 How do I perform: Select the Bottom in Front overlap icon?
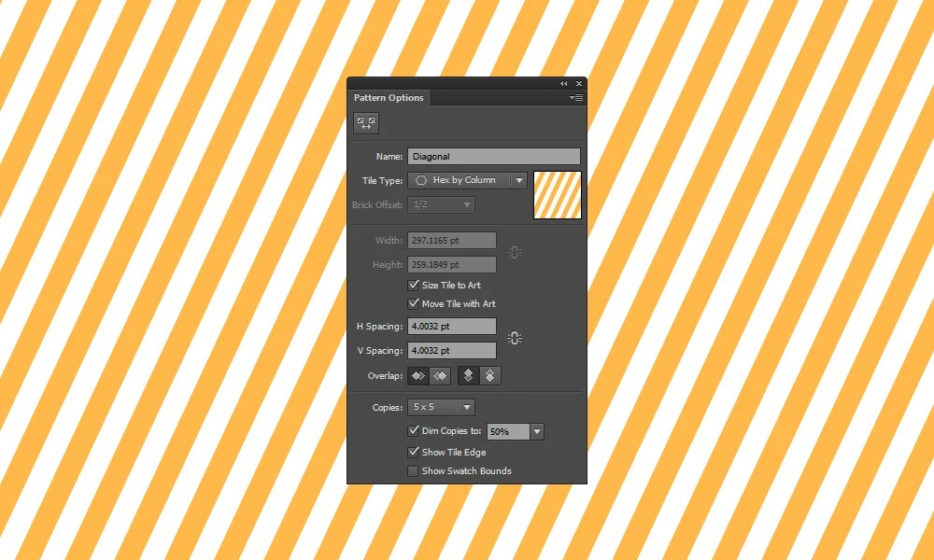point(489,375)
